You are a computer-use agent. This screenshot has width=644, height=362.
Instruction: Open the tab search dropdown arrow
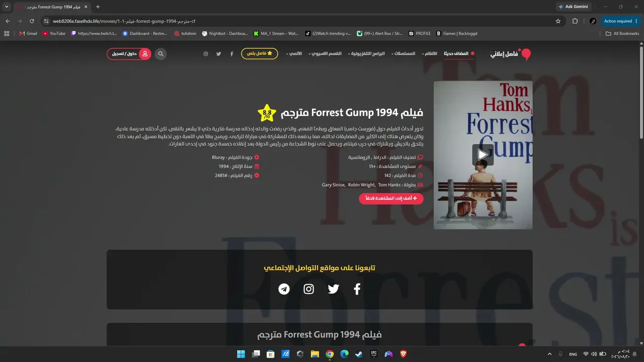[7, 7]
